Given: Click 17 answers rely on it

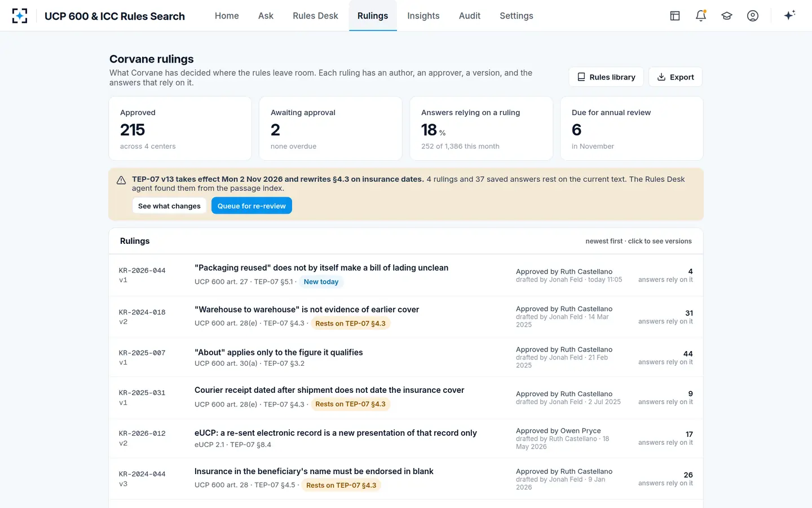Looking at the screenshot, I should coord(665,439).
